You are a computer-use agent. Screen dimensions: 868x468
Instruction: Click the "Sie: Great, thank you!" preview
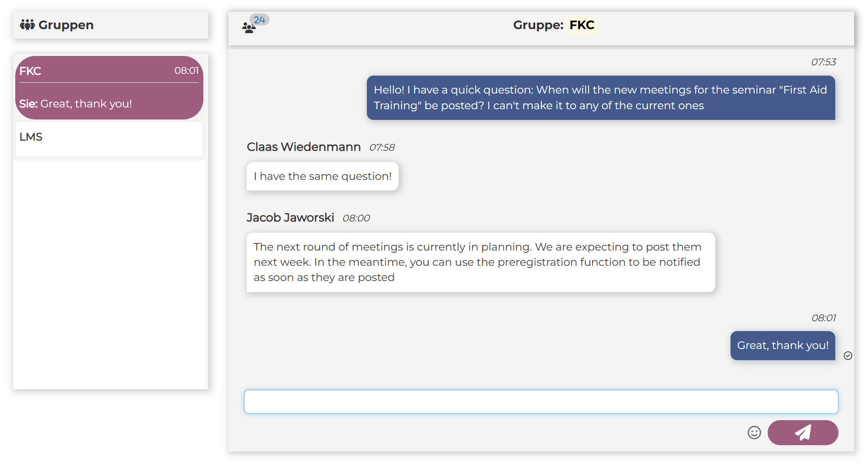pos(75,104)
